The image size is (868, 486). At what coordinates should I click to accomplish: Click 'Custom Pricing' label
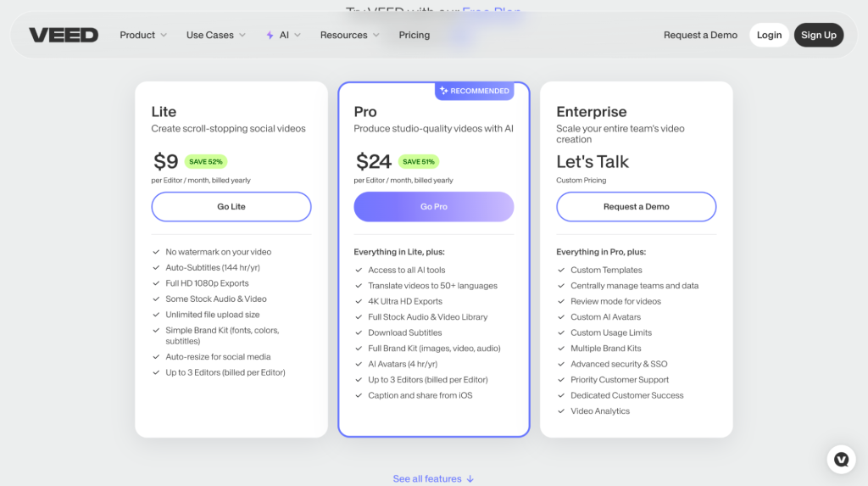coord(581,180)
